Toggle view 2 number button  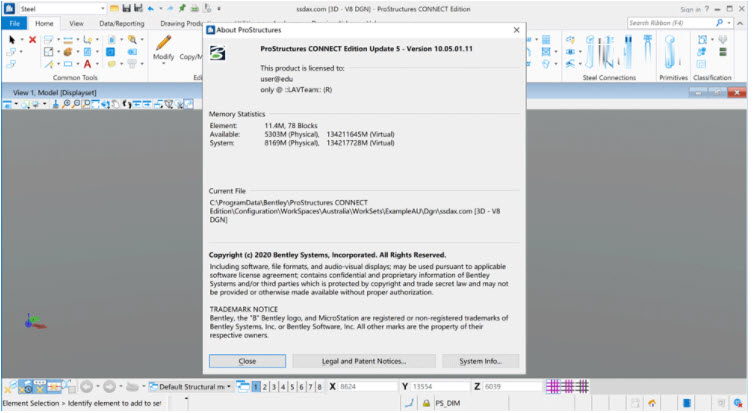point(265,387)
